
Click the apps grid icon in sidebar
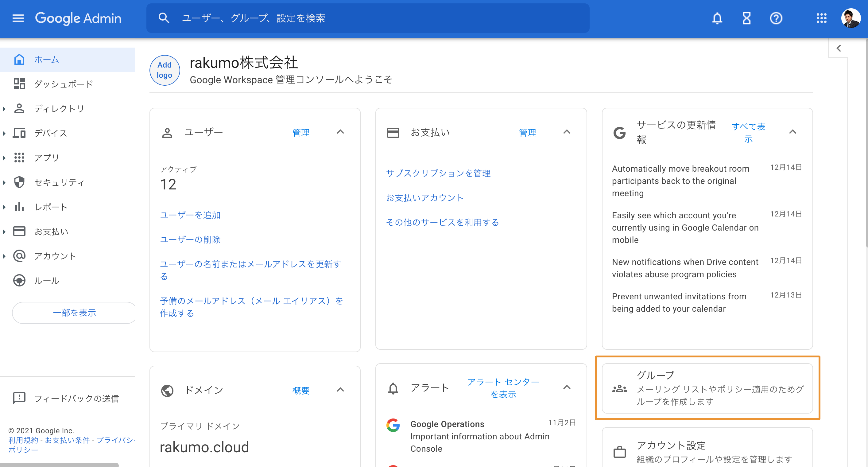19,158
